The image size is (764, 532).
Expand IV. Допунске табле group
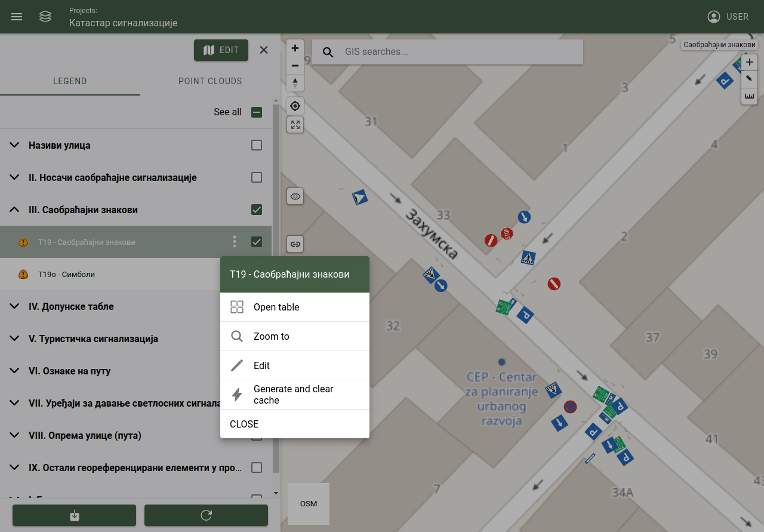pyautogui.click(x=14, y=306)
